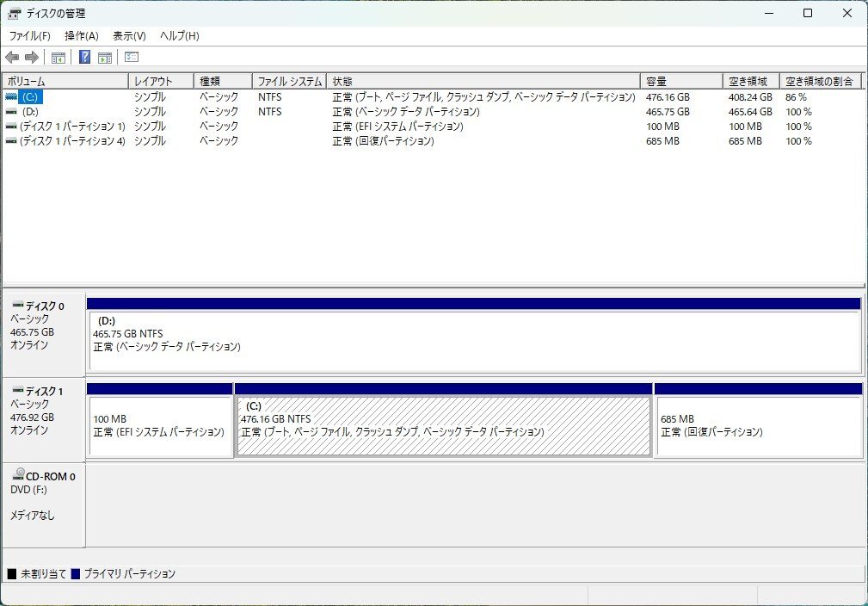
Task: Sort by the ボリューム column header
Action: [x=65, y=82]
